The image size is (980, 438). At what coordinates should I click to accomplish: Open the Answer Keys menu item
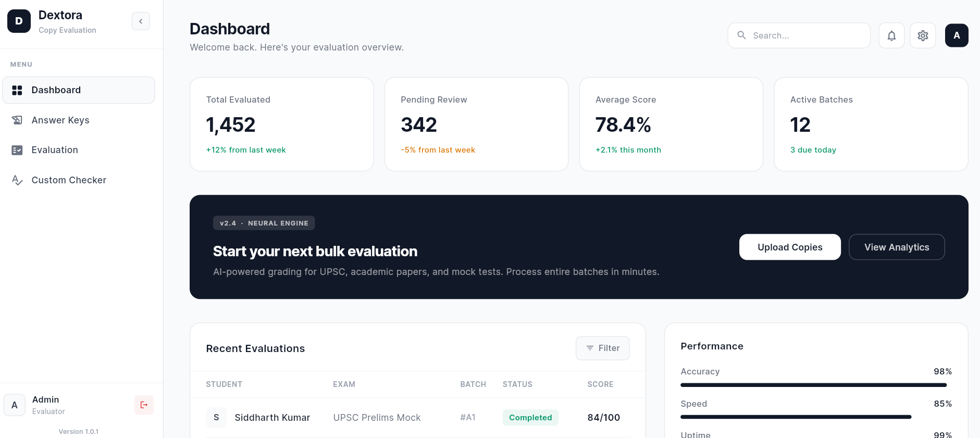(x=79, y=120)
